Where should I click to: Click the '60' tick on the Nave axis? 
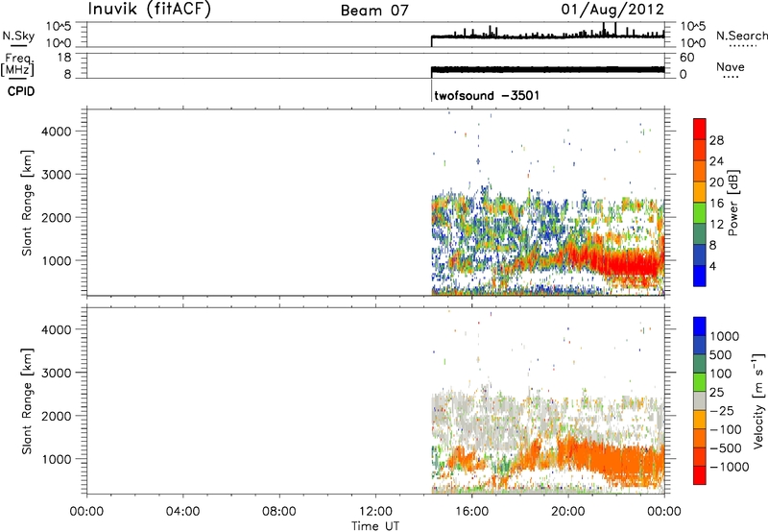coord(686,58)
